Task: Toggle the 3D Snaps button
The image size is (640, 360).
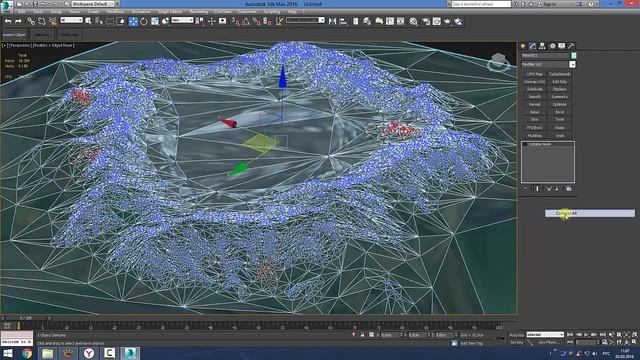Action: point(235,21)
